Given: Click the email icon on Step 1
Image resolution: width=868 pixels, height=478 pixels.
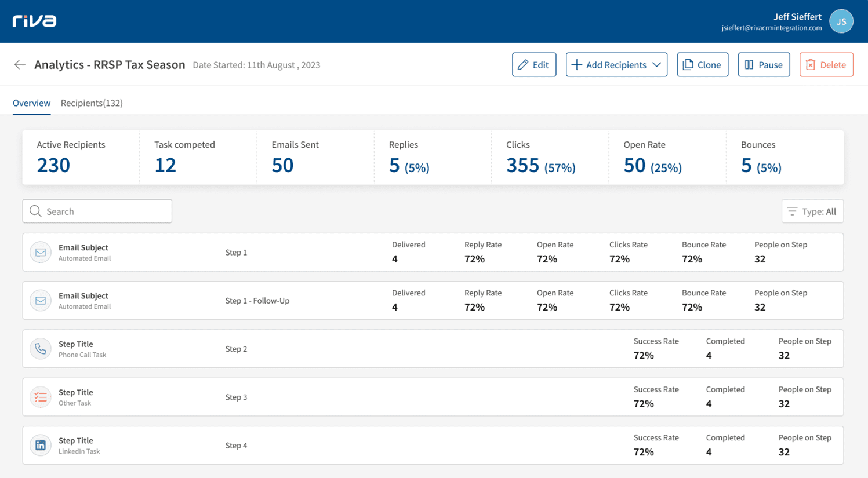Looking at the screenshot, I should 40,252.
